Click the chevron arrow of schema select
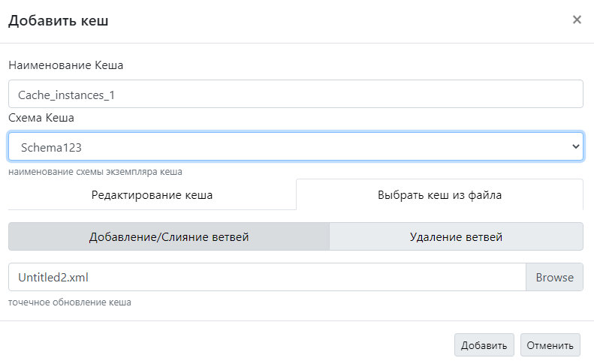594x364 pixels. [x=575, y=147]
